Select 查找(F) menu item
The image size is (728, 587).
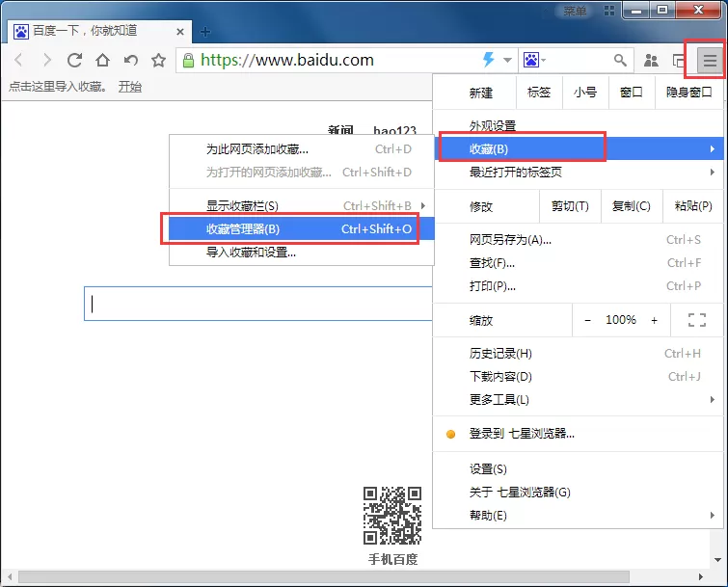click(578, 263)
